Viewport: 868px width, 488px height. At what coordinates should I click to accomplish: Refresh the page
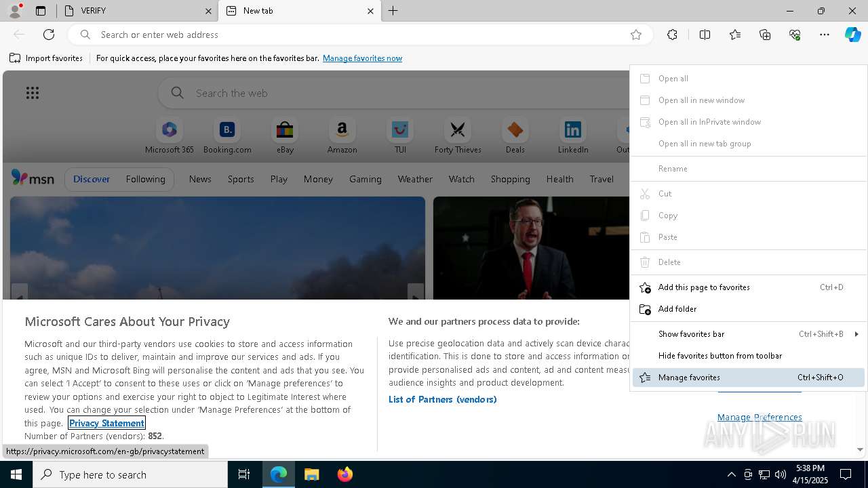[x=49, y=35]
